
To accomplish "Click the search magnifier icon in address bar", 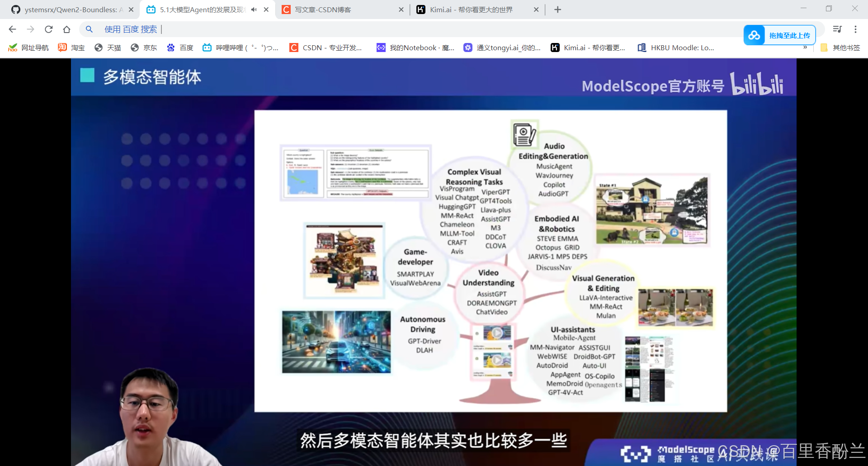I will [x=89, y=29].
